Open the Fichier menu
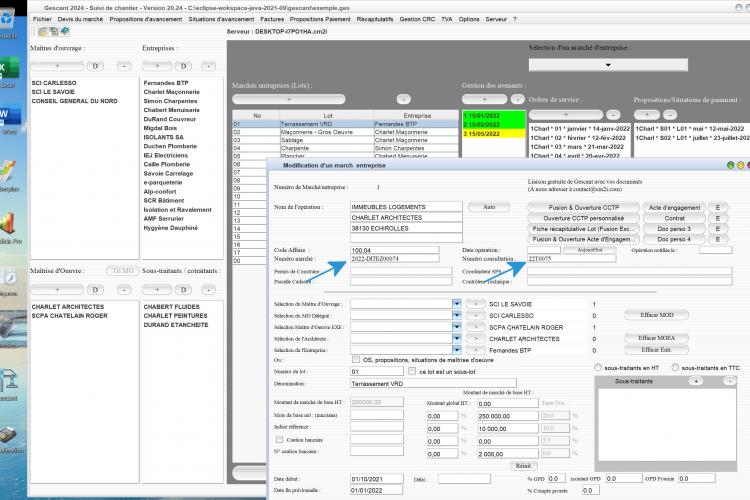 coord(42,19)
